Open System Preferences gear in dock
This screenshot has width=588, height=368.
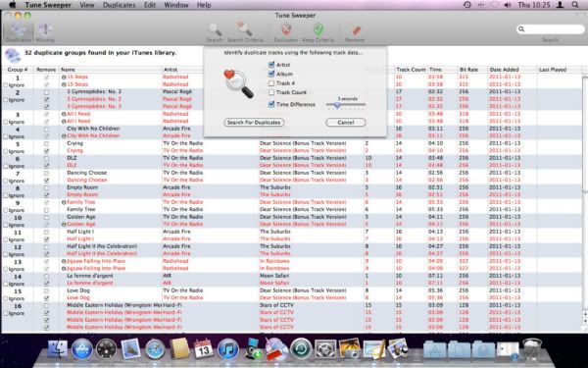325,349
